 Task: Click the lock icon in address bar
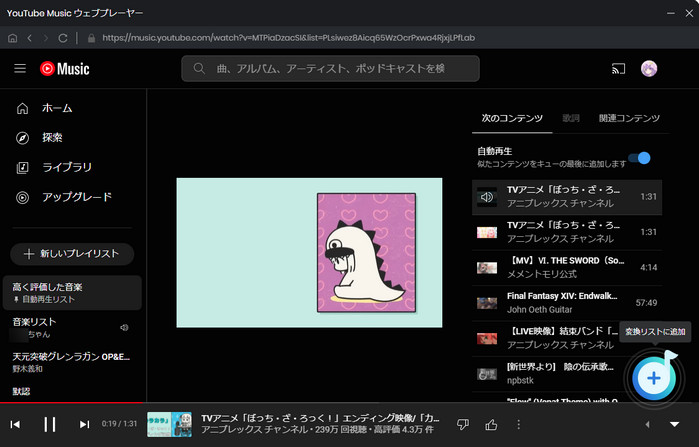point(91,38)
